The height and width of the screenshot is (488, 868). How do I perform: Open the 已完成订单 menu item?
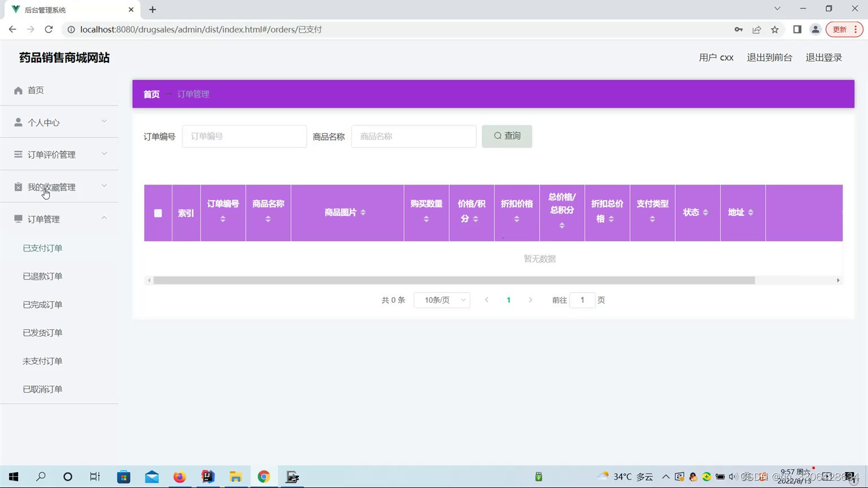[x=42, y=304]
